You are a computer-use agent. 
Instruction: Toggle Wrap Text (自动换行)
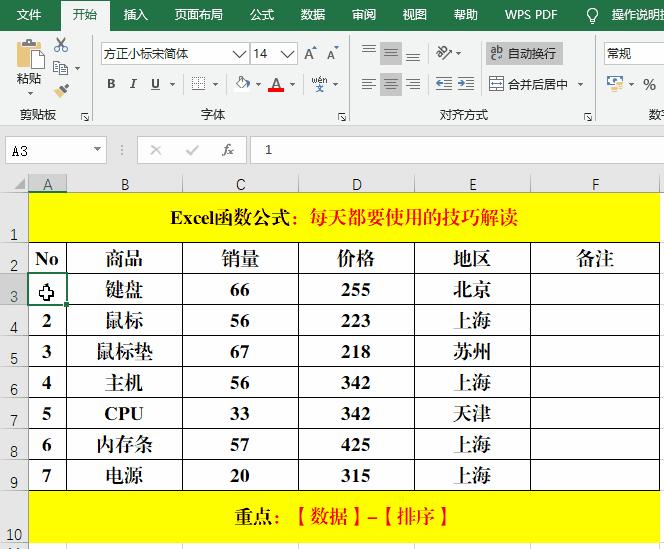(x=522, y=54)
